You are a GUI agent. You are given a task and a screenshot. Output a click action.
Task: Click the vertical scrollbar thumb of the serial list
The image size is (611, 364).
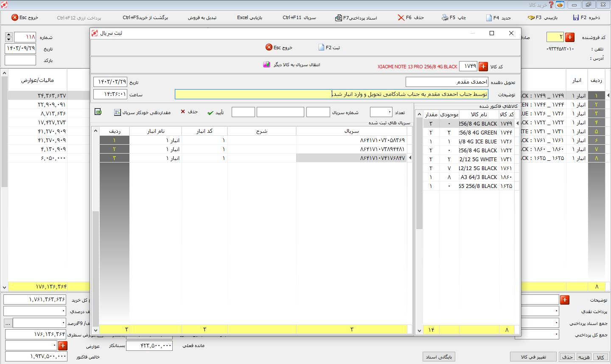(95, 268)
